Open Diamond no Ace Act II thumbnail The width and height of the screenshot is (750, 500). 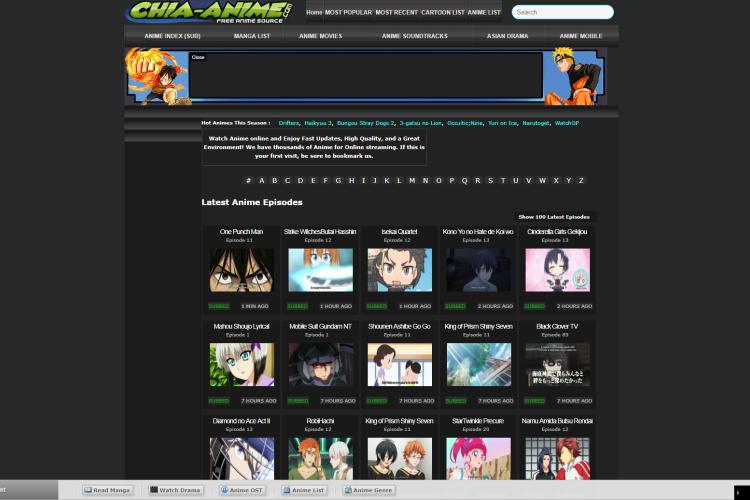tap(242, 458)
